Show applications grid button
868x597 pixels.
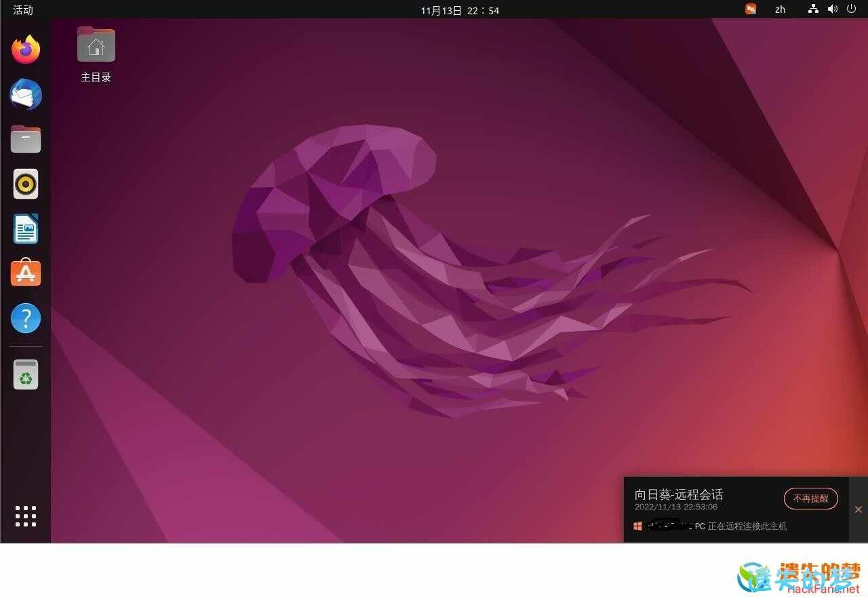tap(26, 516)
